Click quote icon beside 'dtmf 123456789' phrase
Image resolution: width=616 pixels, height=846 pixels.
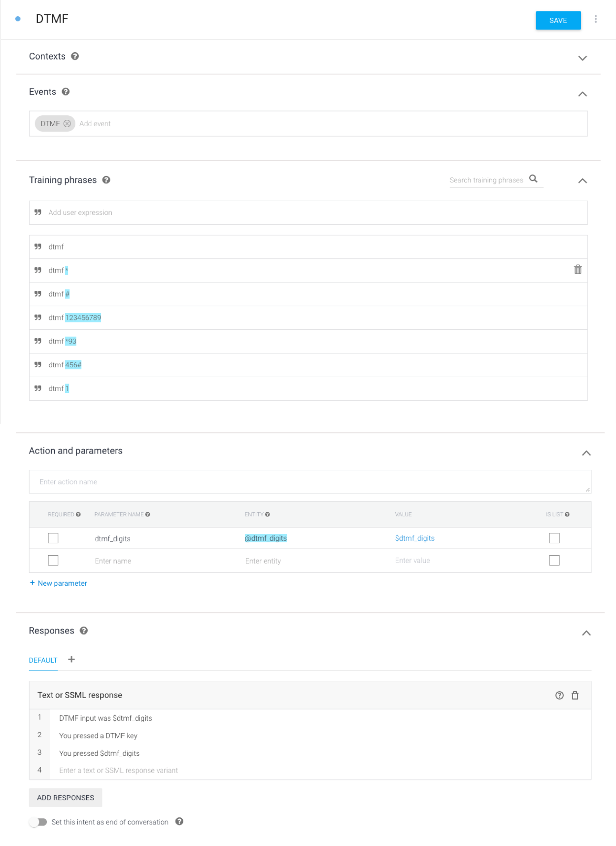coord(38,317)
